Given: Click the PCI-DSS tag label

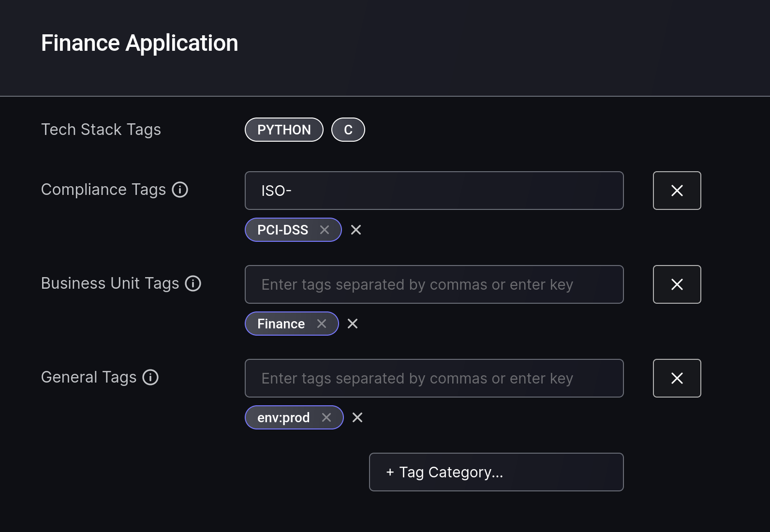Looking at the screenshot, I should click(282, 230).
